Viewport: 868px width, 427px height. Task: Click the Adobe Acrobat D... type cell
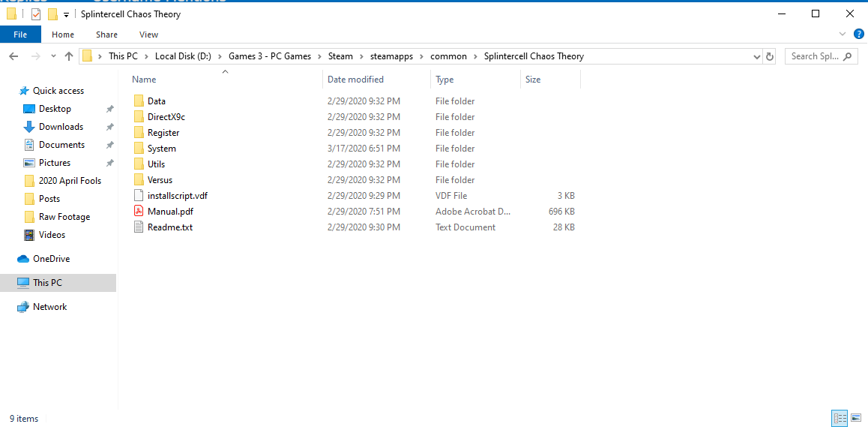coord(473,212)
